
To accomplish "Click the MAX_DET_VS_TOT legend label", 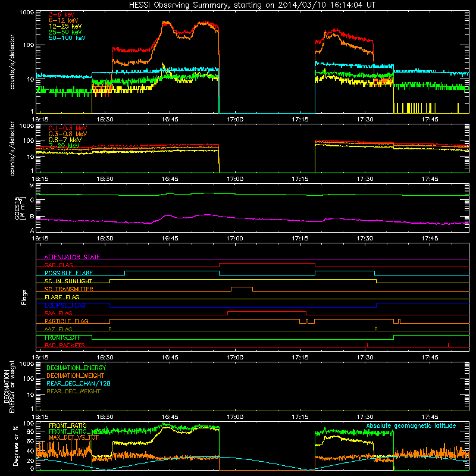I will tap(74, 437).
